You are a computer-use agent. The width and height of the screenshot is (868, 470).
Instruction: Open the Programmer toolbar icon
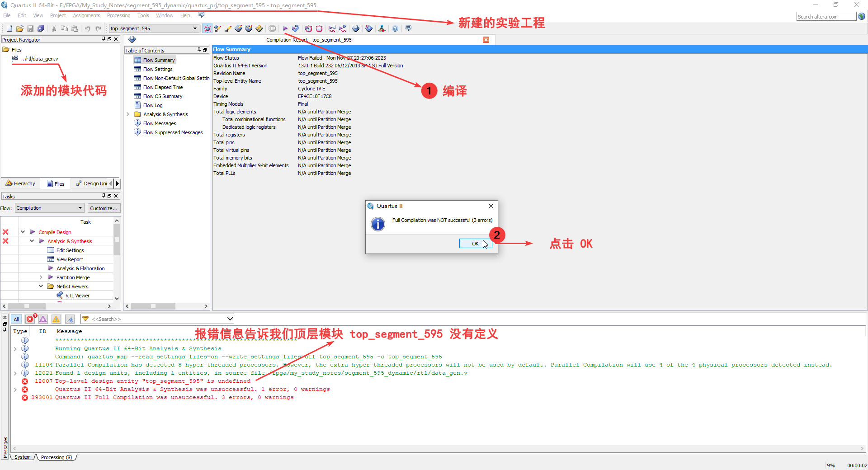(369, 28)
